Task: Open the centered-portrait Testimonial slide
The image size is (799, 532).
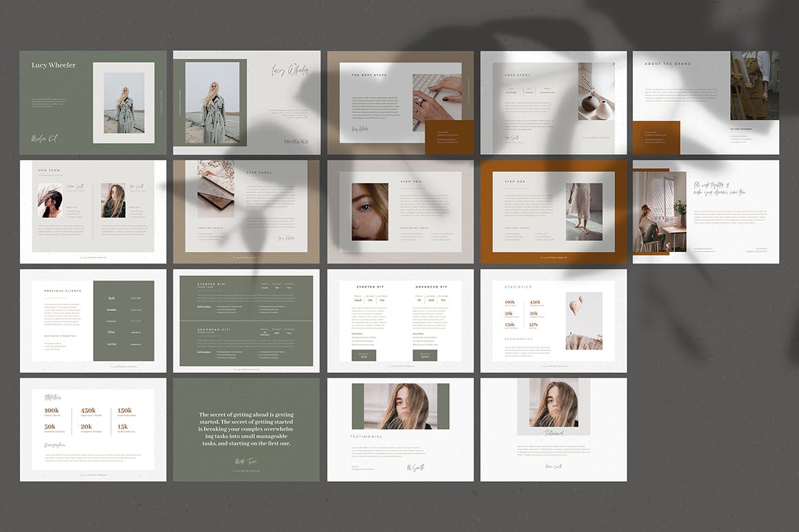Action: pos(553,429)
